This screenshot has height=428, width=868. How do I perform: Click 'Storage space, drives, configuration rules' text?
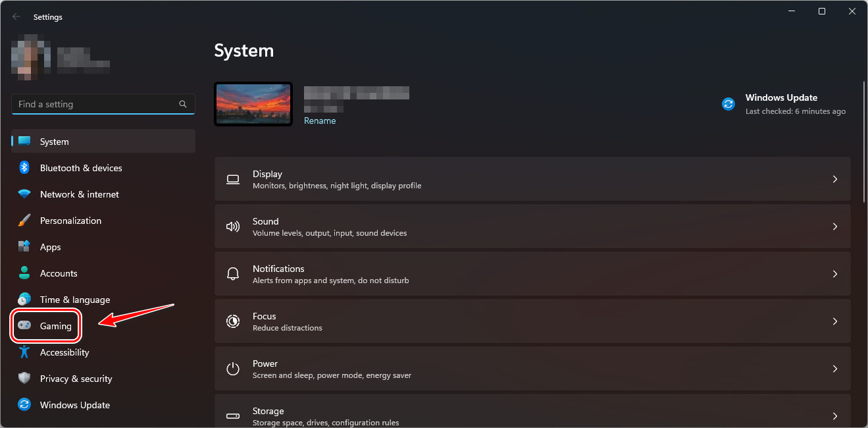point(326,423)
